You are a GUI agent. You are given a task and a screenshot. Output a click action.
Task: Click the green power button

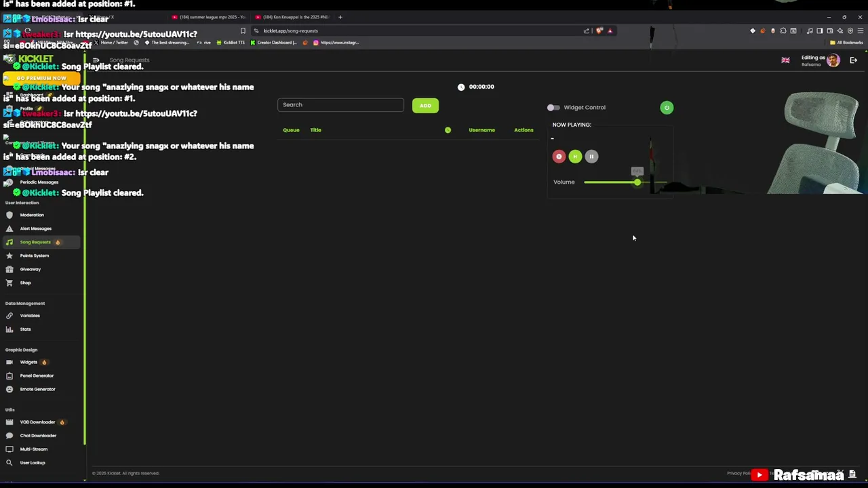tap(667, 108)
